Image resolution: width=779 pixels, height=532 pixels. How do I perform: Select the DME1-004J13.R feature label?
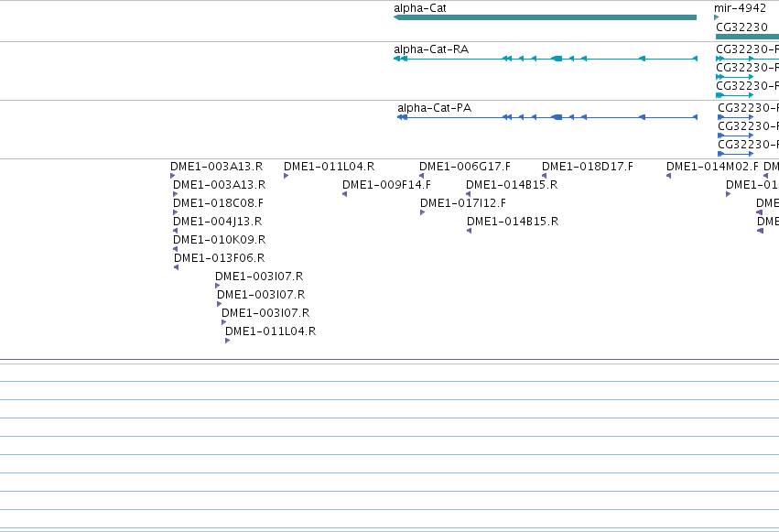[x=217, y=221]
